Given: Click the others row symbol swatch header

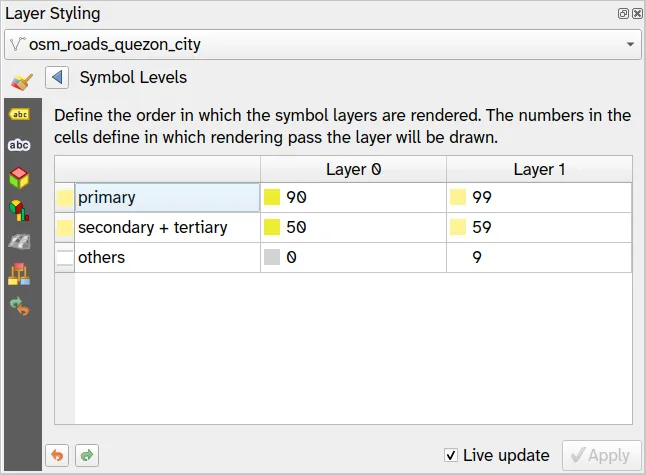Looking at the screenshot, I should tap(65, 257).
